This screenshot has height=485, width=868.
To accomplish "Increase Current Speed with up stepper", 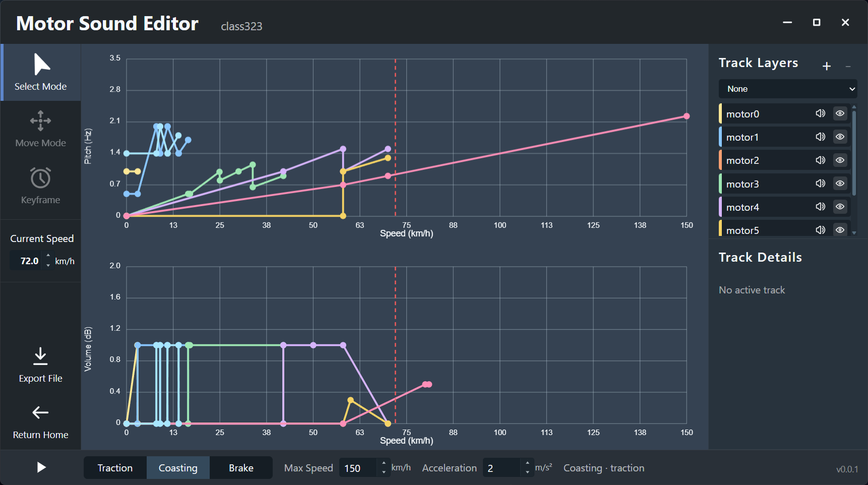I will click(48, 256).
